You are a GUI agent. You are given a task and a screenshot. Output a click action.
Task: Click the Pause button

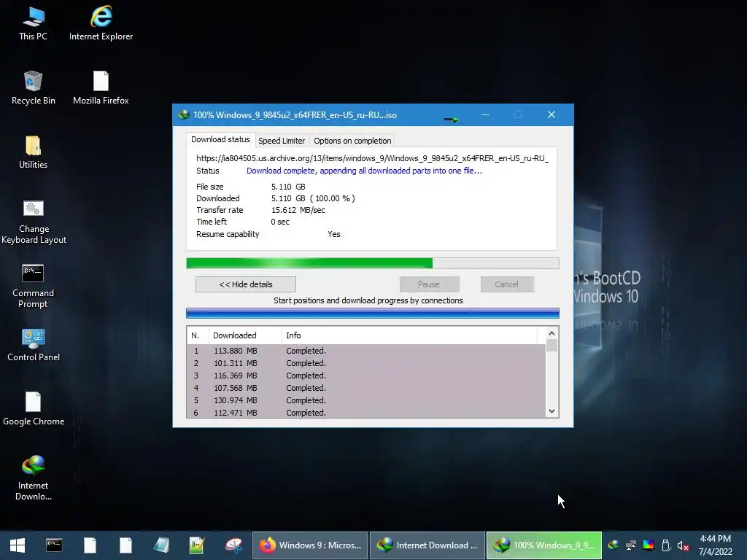429,284
